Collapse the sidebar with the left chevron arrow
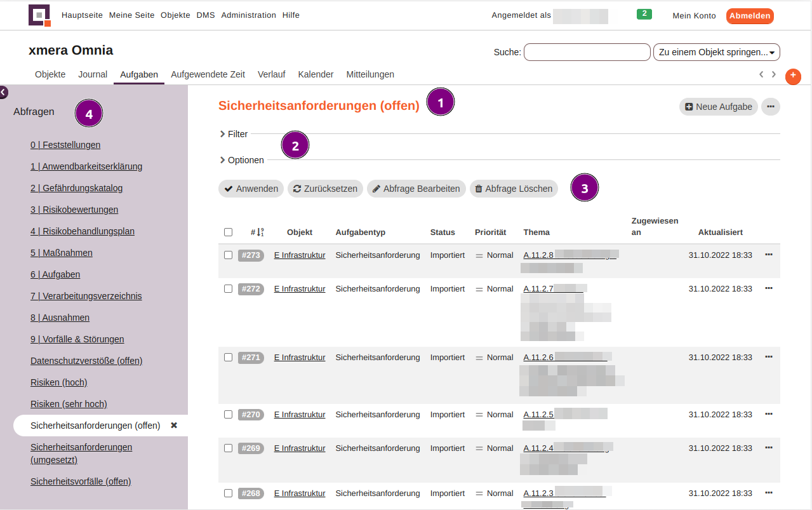812x510 pixels. (x=4, y=92)
